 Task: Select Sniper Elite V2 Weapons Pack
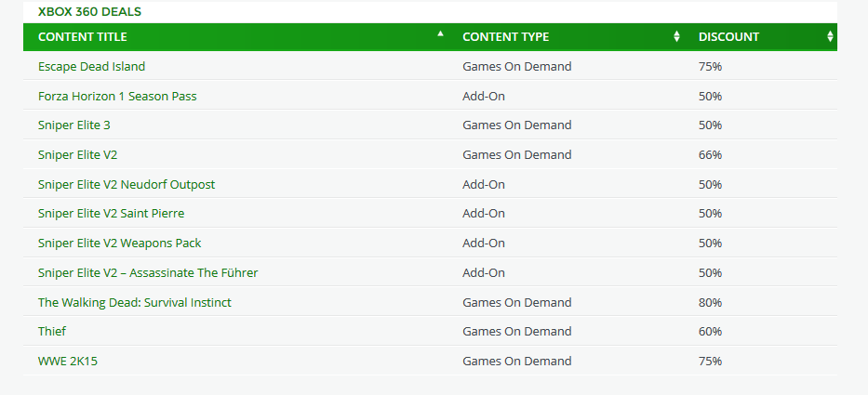119,243
